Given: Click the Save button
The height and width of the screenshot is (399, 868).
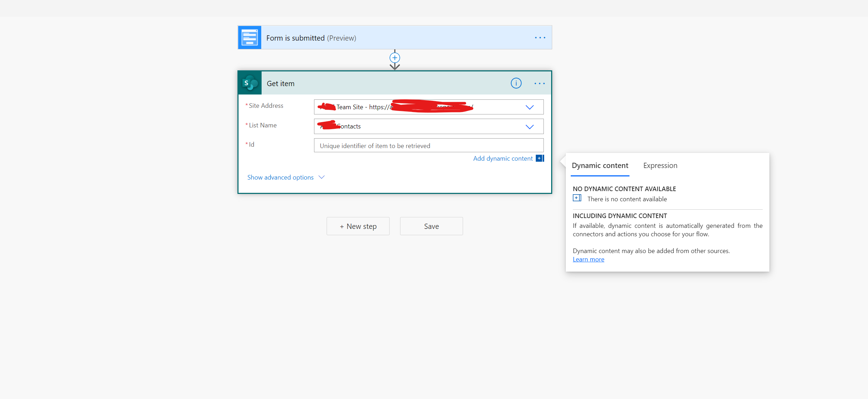Looking at the screenshot, I should click(x=431, y=226).
